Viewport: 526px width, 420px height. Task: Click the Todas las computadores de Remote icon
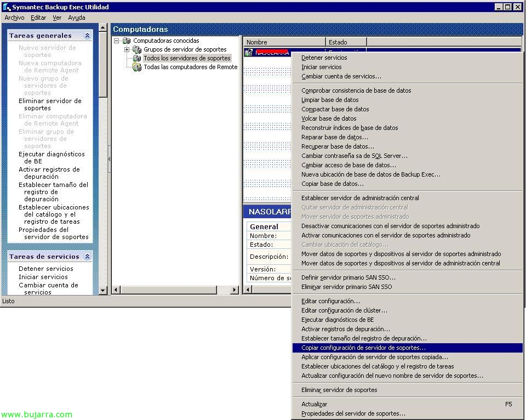[137, 67]
